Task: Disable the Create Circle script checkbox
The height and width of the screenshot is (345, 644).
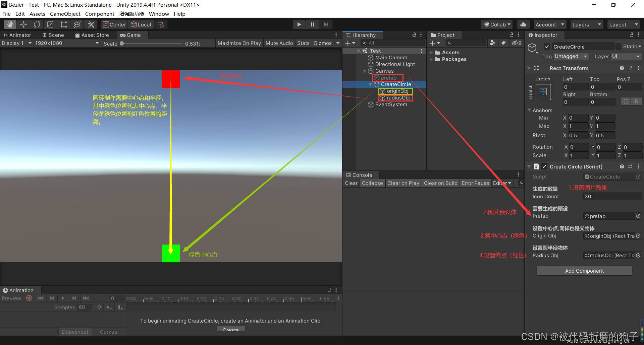Action: tap(544, 166)
